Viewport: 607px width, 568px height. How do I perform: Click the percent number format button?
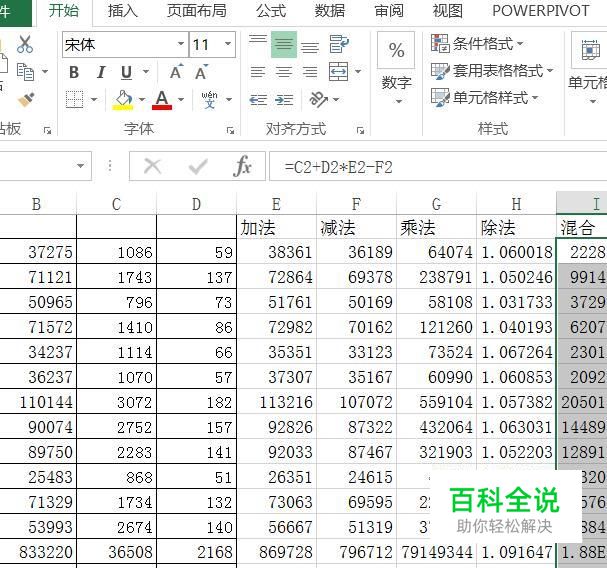396,50
